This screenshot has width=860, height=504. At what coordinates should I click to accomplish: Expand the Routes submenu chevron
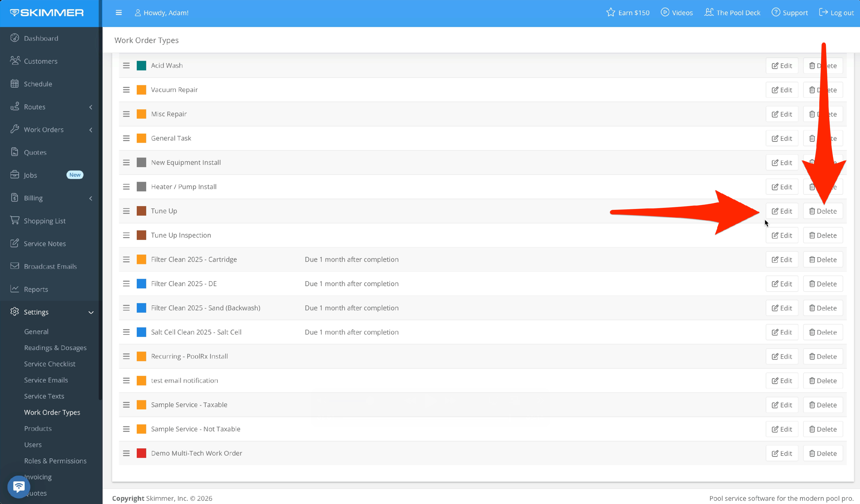click(91, 107)
